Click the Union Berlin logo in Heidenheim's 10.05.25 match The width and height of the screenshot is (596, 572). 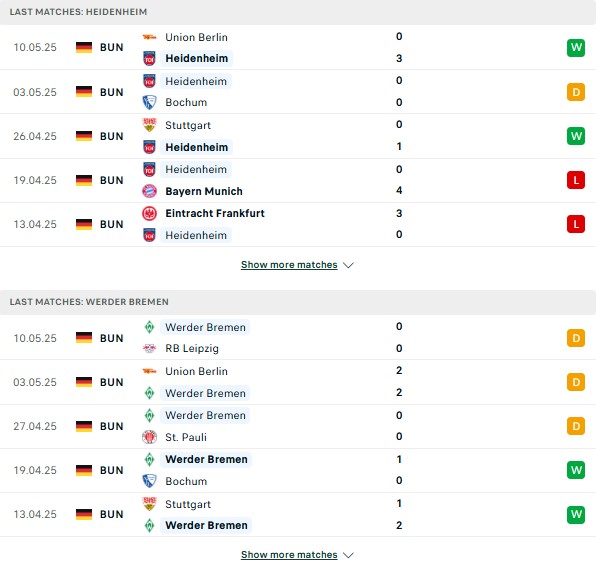149,37
